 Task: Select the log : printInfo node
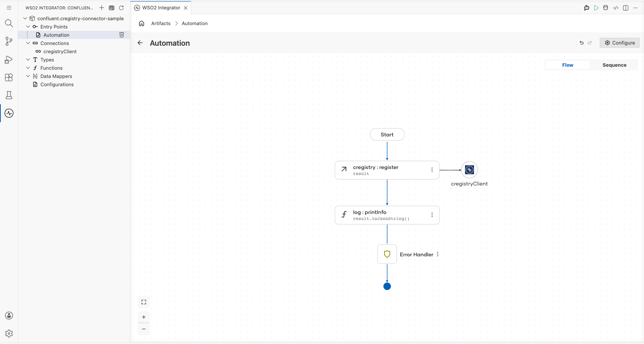(x=387, y=215)
